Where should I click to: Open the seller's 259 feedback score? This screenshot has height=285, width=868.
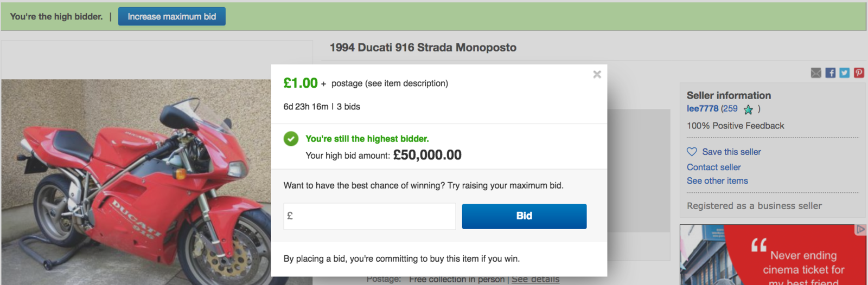coord(730,108)
